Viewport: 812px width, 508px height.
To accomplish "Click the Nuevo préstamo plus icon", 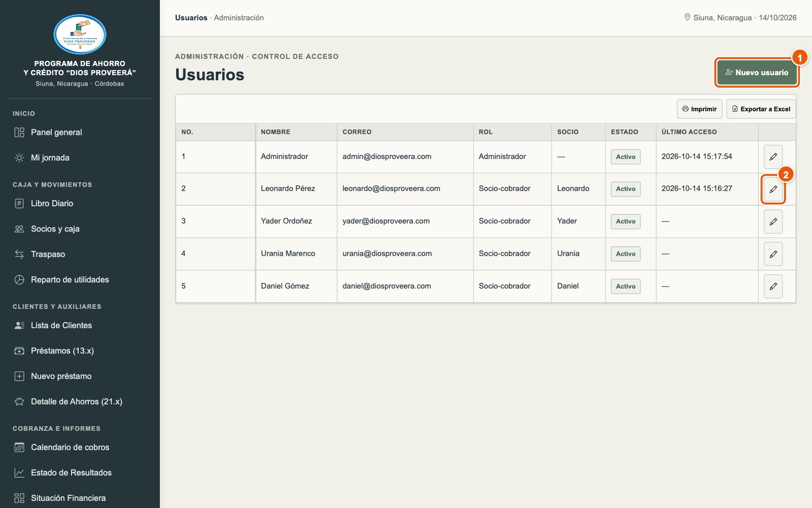I will tap(19, 376).
